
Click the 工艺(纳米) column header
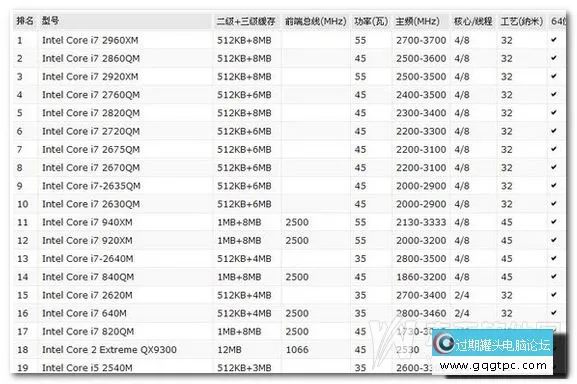tap(521, 21)
